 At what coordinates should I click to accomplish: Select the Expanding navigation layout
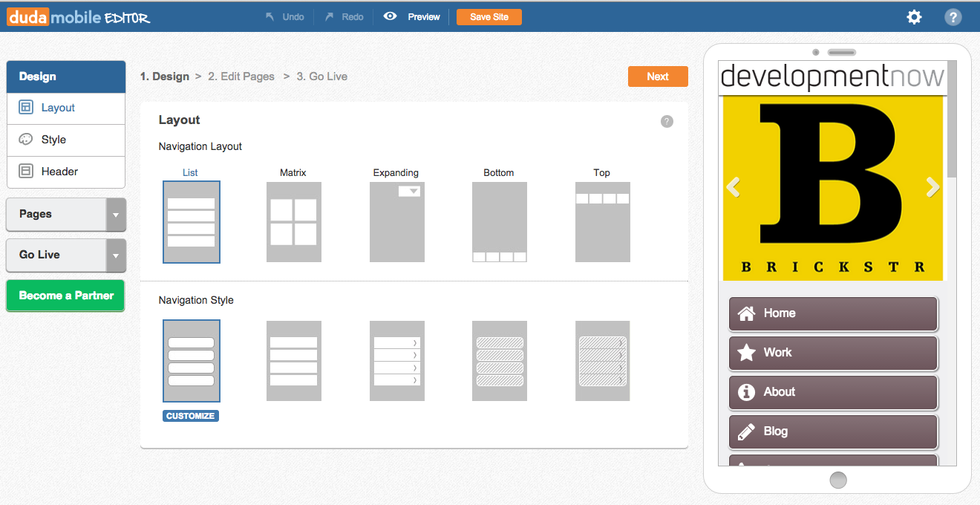click(x=396, y=222)
